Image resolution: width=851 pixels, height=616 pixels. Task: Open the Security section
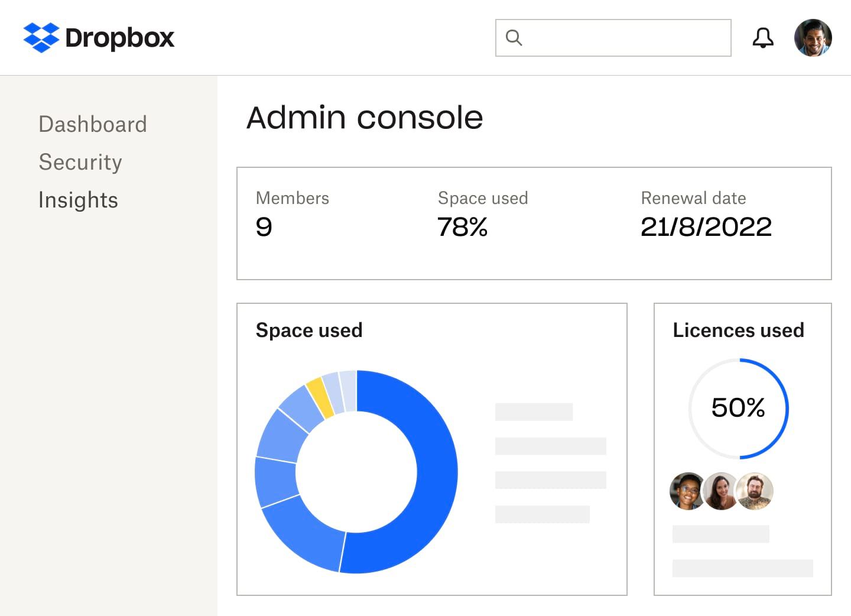(x=80, y=163)
